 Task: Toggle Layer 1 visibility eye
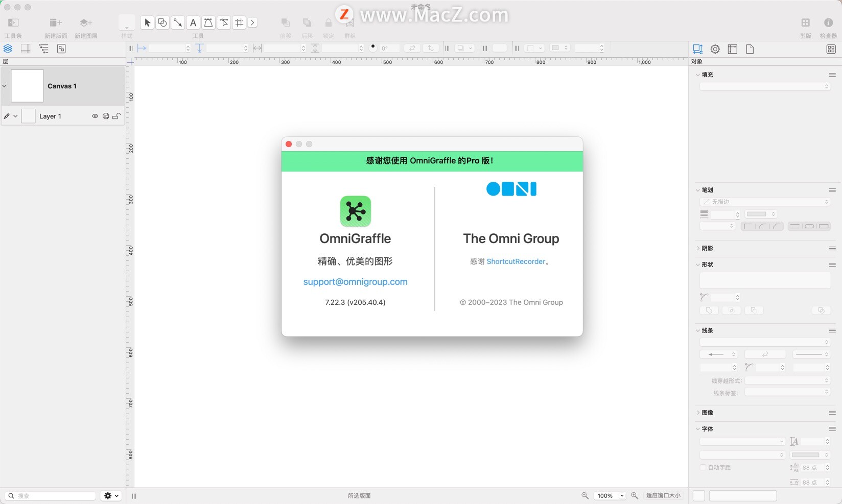coord(95,116)
